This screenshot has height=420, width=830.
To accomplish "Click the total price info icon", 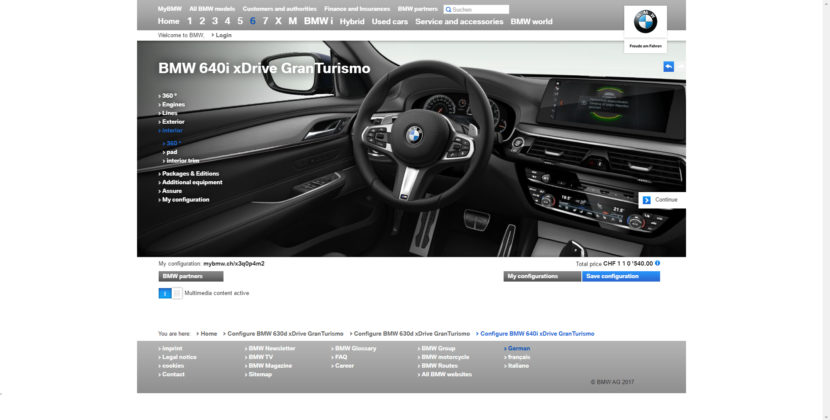I will (x=657, y=263).
